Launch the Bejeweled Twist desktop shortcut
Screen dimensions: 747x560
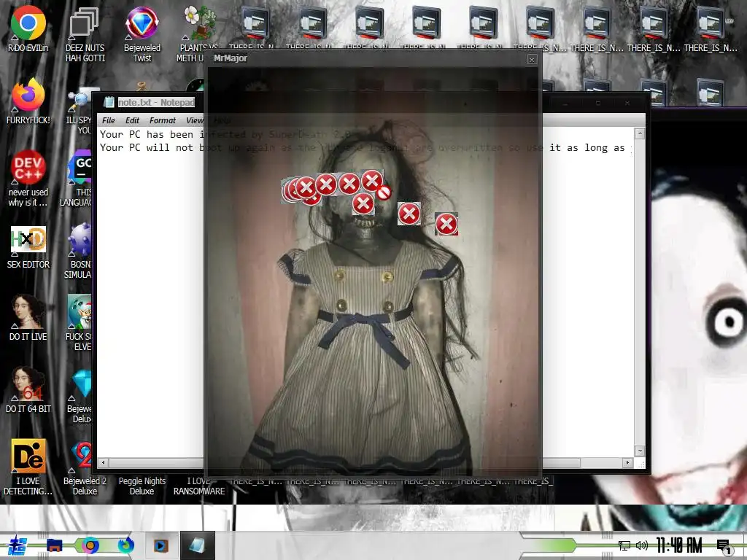click(x=142, y=23)
